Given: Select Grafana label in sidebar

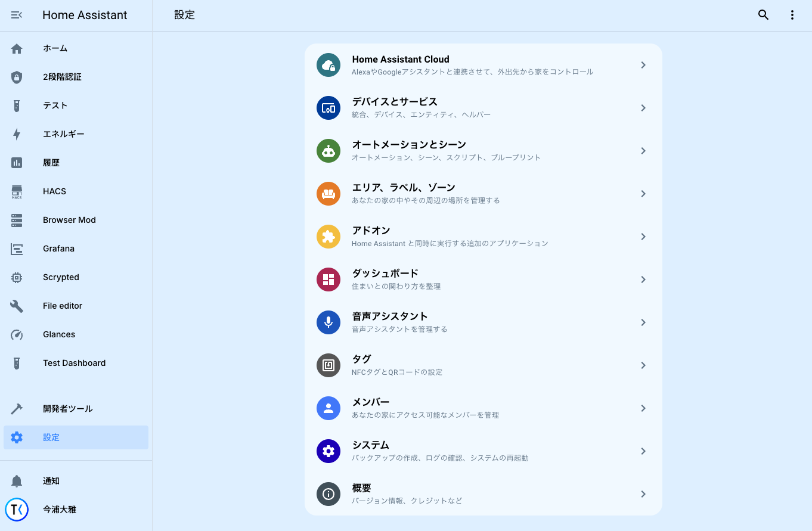Looking at the screenshot, I should (58, 249).
